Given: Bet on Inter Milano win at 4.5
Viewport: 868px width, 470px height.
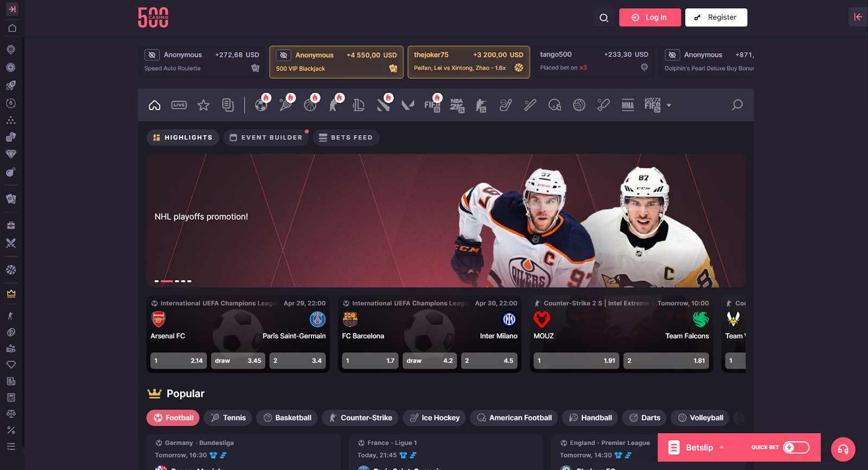Looking at the screenshot, I should point(489,360).
